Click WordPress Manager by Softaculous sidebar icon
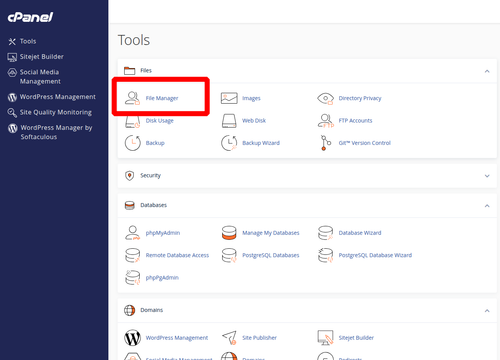Screen dimensions: 500x360 coord(12,128)
